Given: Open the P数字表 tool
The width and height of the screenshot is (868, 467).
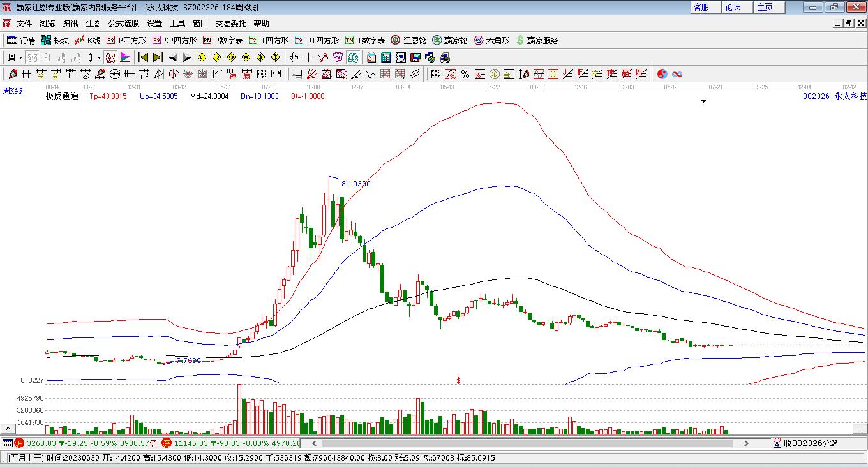Looking at the screenshot, I should click(x=223, y=40).
